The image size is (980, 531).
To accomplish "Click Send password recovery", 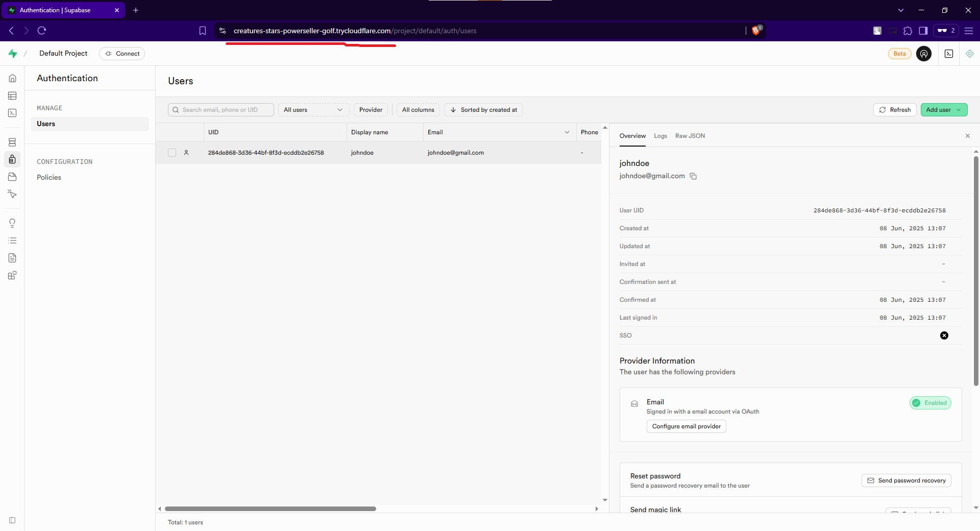I will 906,480.
